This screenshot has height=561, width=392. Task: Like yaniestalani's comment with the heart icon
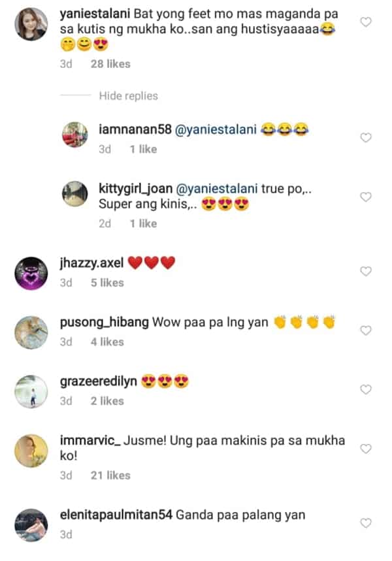tap(365, 22)
